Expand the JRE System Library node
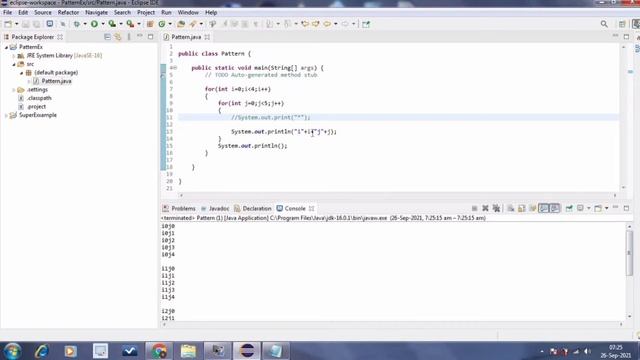 (14, 56)
